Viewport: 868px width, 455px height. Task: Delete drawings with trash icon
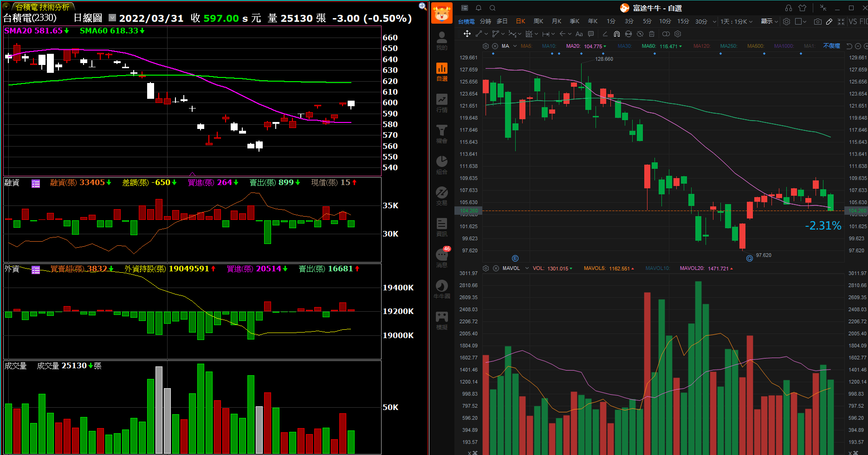point(652,34)
